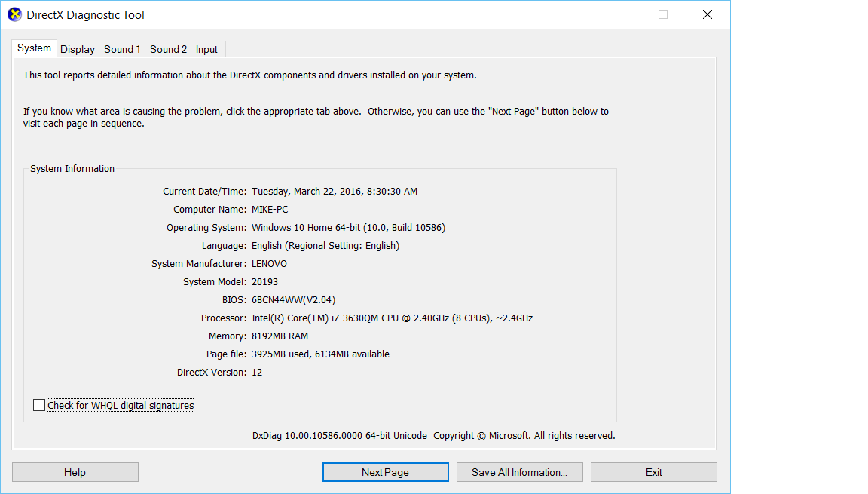This screenshot has width=868, height=494.
Task: Exit the DirectX Diagnostic Tool
Action: [x=654, y=472]
